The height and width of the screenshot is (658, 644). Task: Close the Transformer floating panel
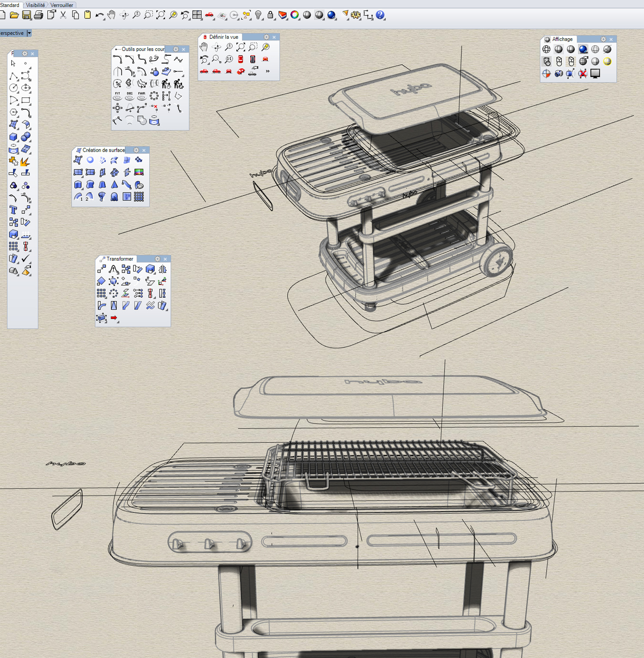[x=165, y=259]
